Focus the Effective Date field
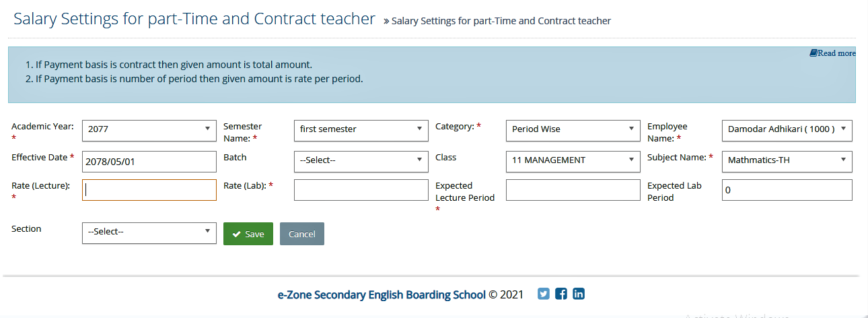Screen dimensions: 868x318 149,162
